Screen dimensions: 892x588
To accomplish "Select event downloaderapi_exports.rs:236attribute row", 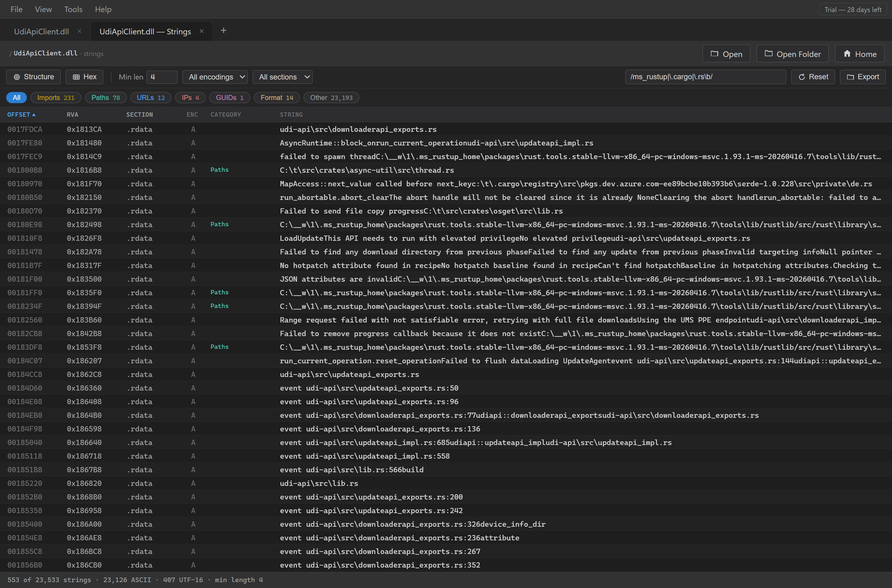I will [446, 538].
